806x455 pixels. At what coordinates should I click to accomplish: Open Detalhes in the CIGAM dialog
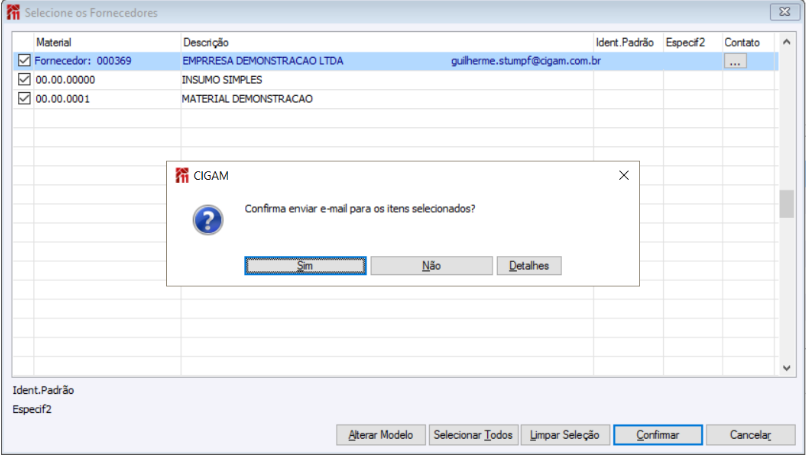pyautogui.click(x=529, y=266)
